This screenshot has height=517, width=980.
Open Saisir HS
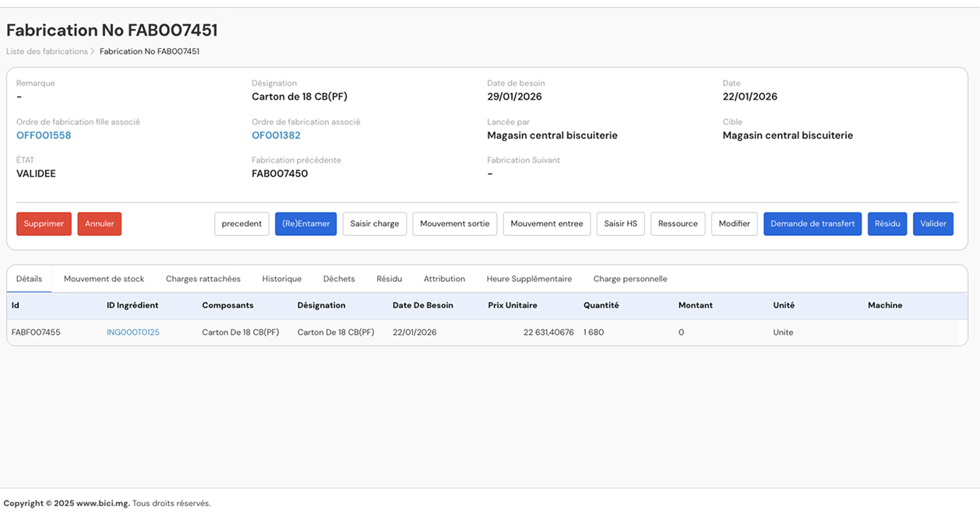[621, 223]
